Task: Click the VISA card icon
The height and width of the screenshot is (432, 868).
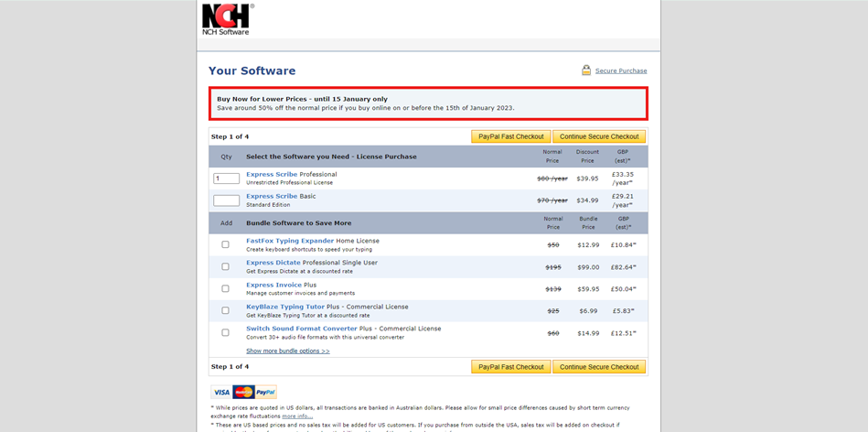Action: pyautogui.click(x=221, y=392)
